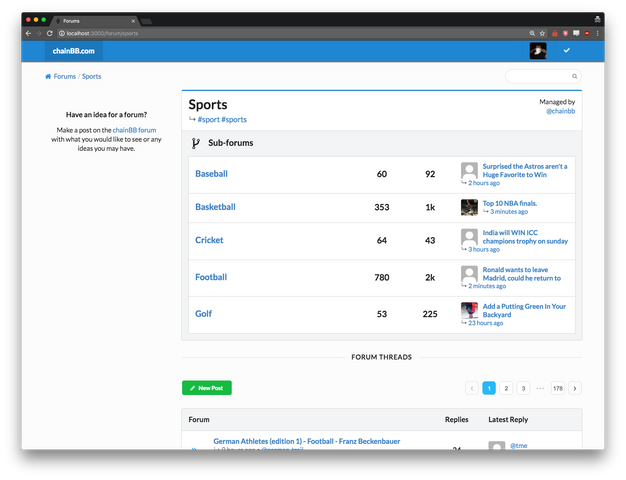Click the search magnifier in forum search
626x480 pixels.
coord(574,76)
